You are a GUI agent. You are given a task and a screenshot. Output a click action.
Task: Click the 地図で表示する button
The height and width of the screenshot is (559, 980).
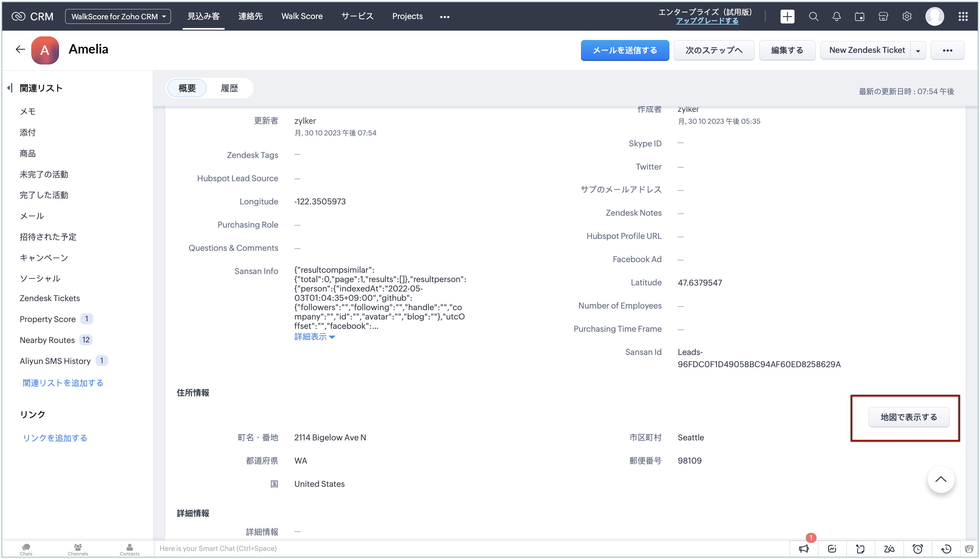(908, 417)
